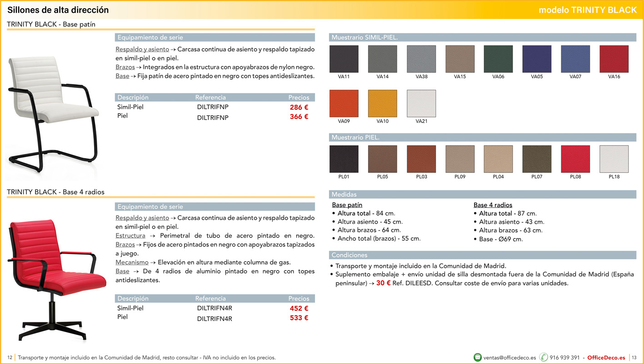Pick the PL18 white leather swatch
Screen dimensions: 644x364
[614, 159]
